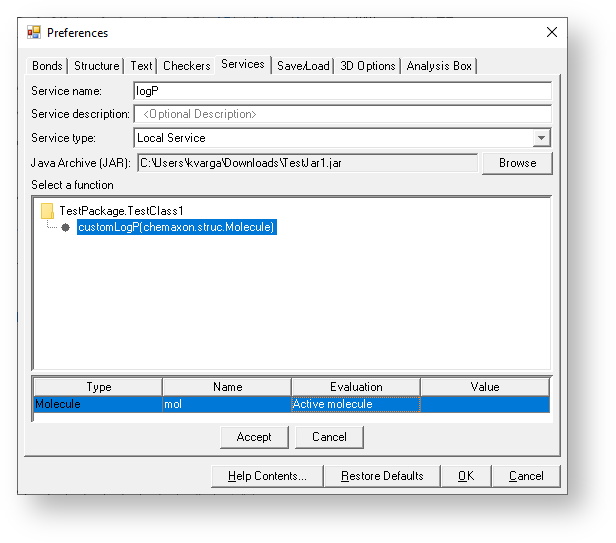Select the Save/Load tab
The height and width of the screenshot is (543, 616).
click(303, 66)
